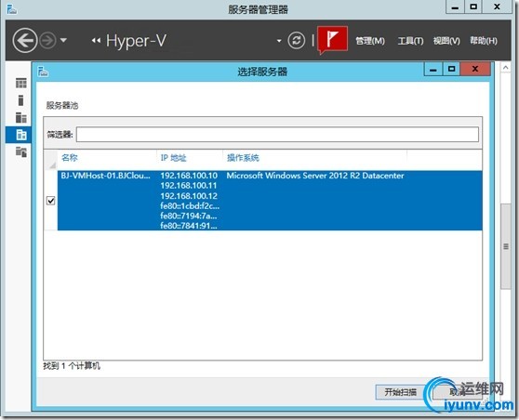This screenshot has width=519, height=420.
Task: Uncheck the BJ-VMHost-01 server checkbox
Action: click(50, 201)
